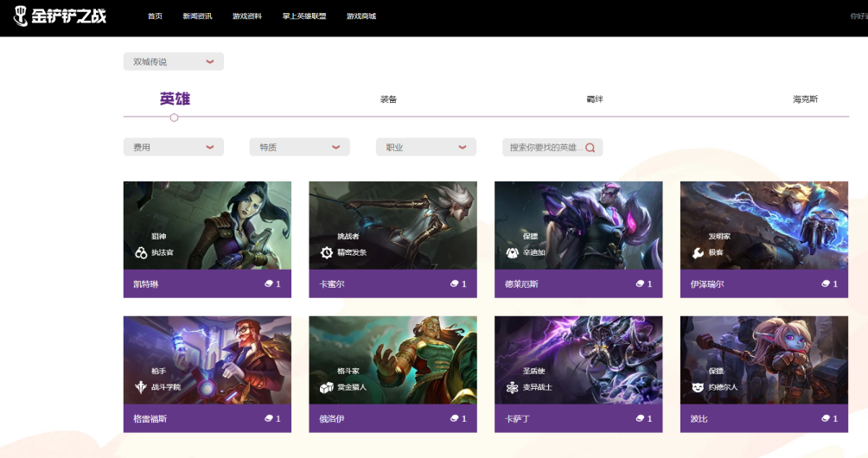Click the 变异战士 icon on 卡萨丁's card
868x458 pixels.
pos(513,387)
